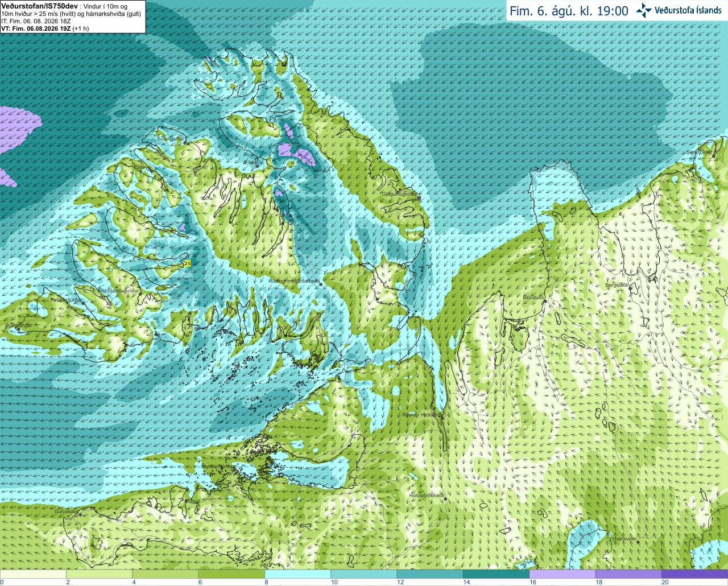
Task: Click the Fim. 6. ágú. kl. 19:00 timestamp
Action: point(569,11)
